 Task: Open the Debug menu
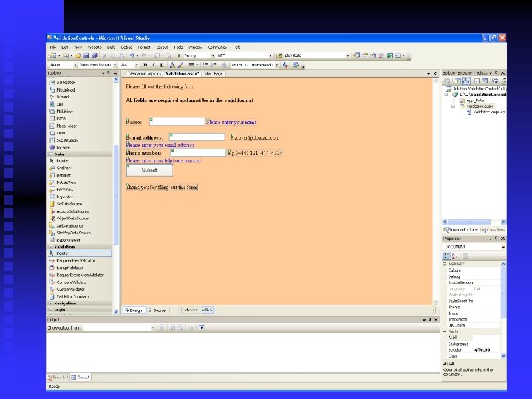[126, 47]
